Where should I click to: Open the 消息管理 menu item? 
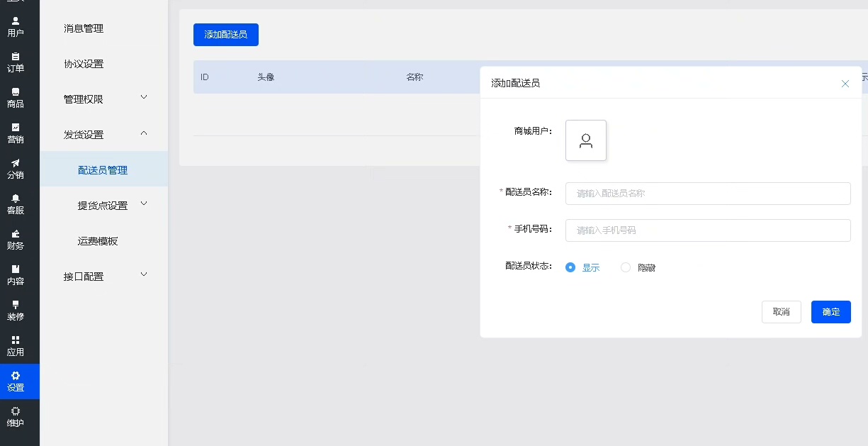(84, 28)
